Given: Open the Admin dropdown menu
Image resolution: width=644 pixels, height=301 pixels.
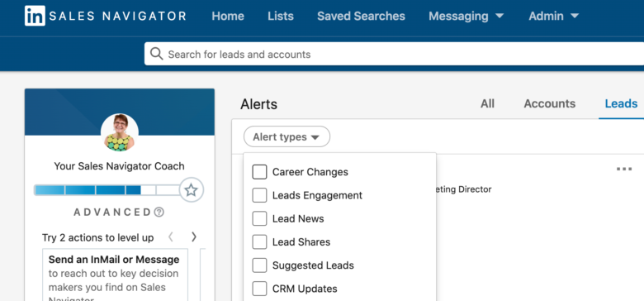Looking at the screenshot, I should pos(553,16).
